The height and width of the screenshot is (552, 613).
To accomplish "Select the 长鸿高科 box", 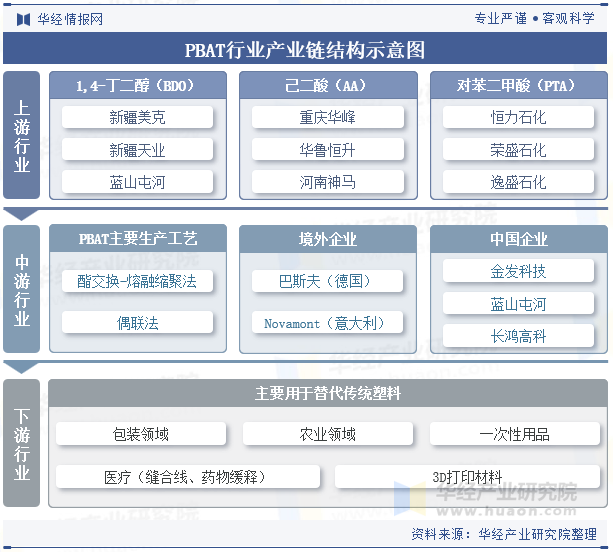I will point(518,336).
